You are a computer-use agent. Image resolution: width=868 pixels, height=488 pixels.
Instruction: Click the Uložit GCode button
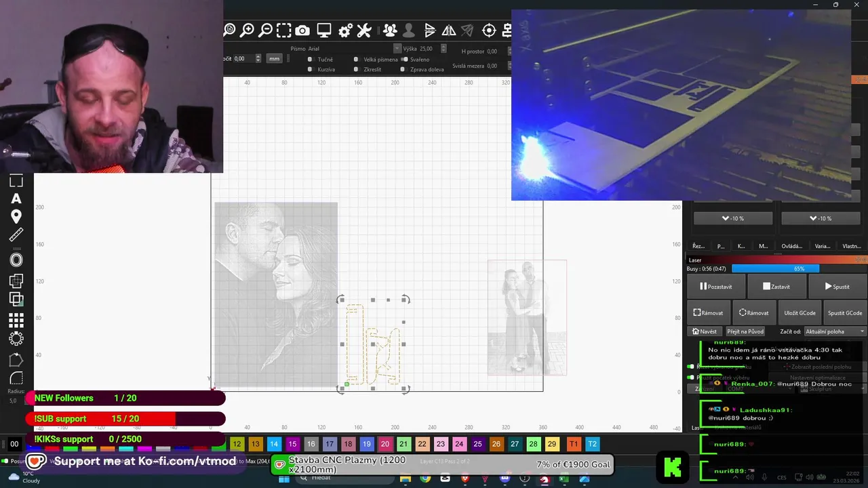(800, 313)
